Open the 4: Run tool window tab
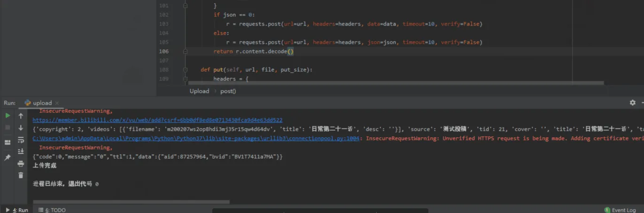The height and width of the screenshot is (213, 644). (x=16, y=210)
